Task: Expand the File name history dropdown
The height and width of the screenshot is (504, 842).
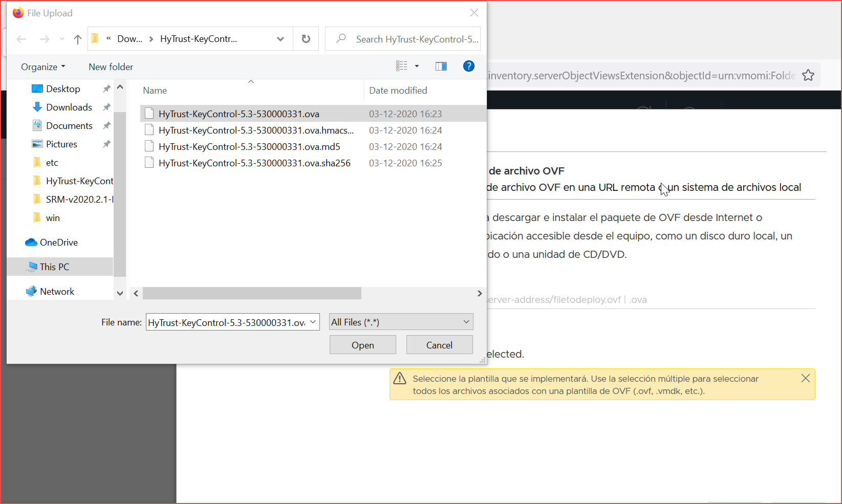Action: click(x=313, y=322)
